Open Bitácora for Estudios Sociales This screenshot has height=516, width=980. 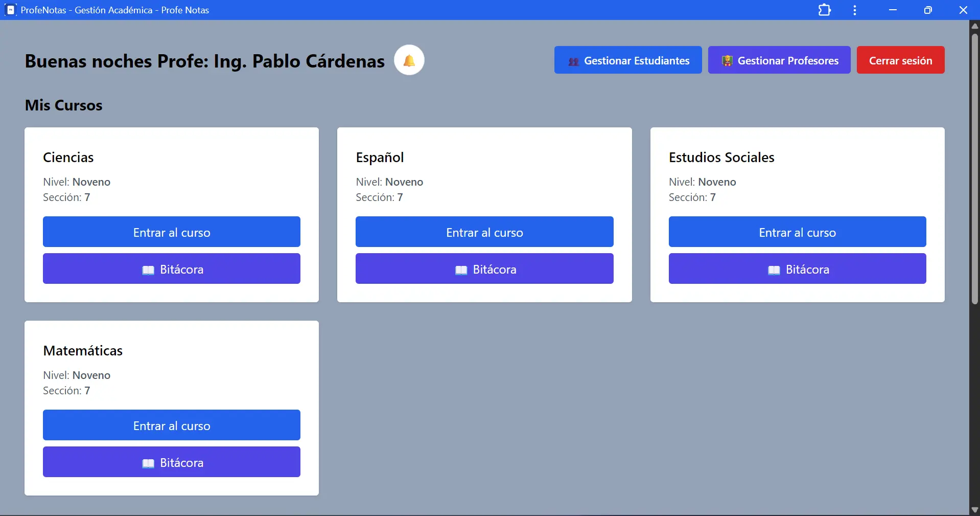coord(797,268)
